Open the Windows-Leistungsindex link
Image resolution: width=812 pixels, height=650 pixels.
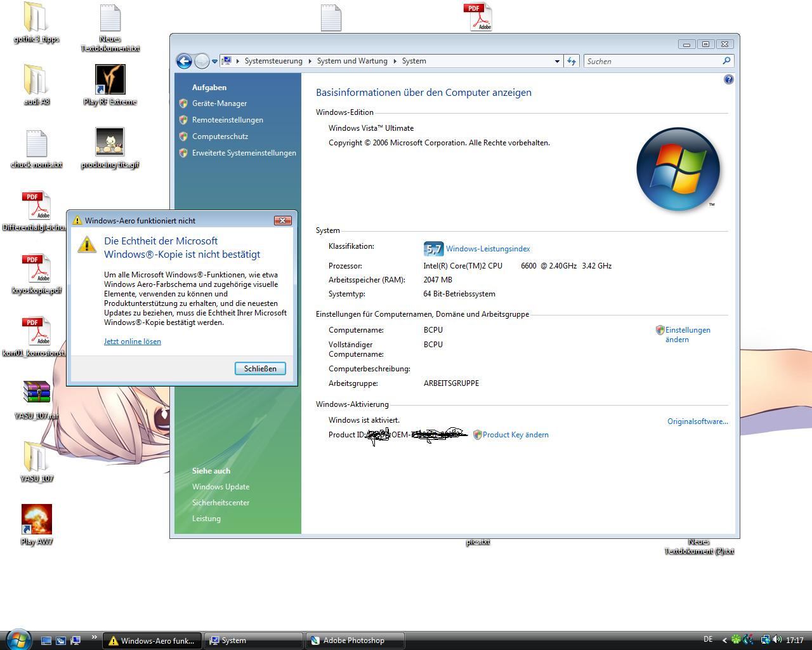pyautogui.click(x=488, y=249)
